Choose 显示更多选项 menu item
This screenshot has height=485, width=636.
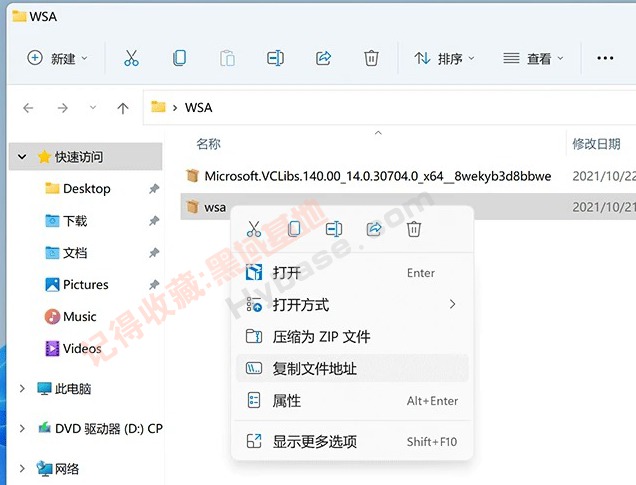click(352, 441)
